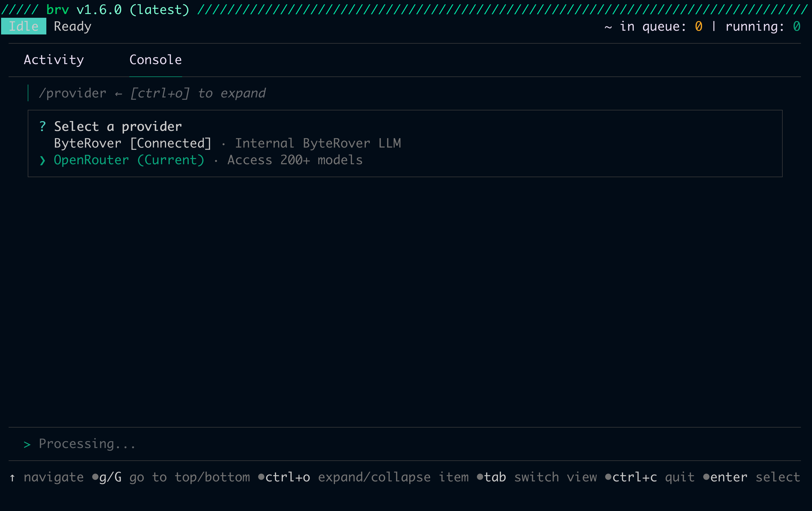Click the ctrl+o expand/collapse item hint

pyautogui.click(x=363, y=477)
